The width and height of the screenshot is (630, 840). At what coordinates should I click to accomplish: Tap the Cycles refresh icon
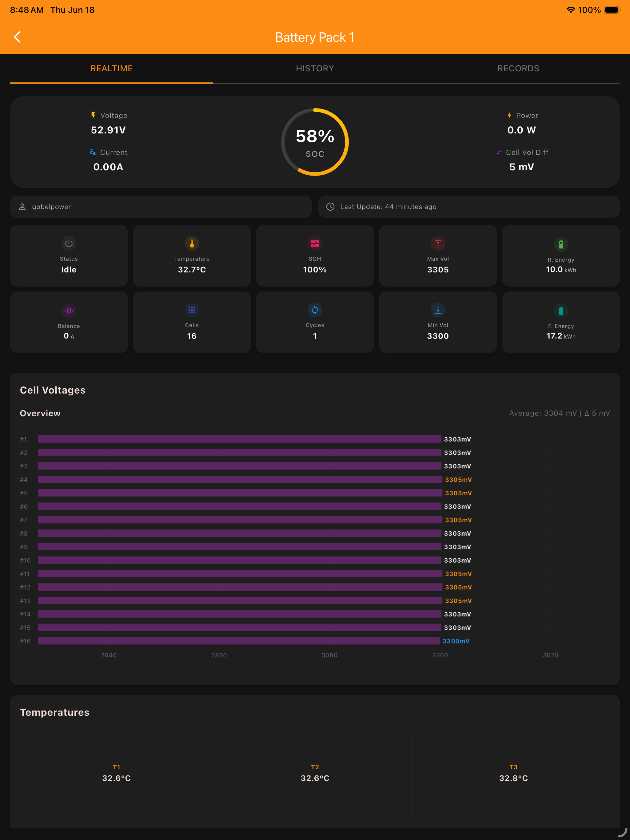tap(315, 310)
